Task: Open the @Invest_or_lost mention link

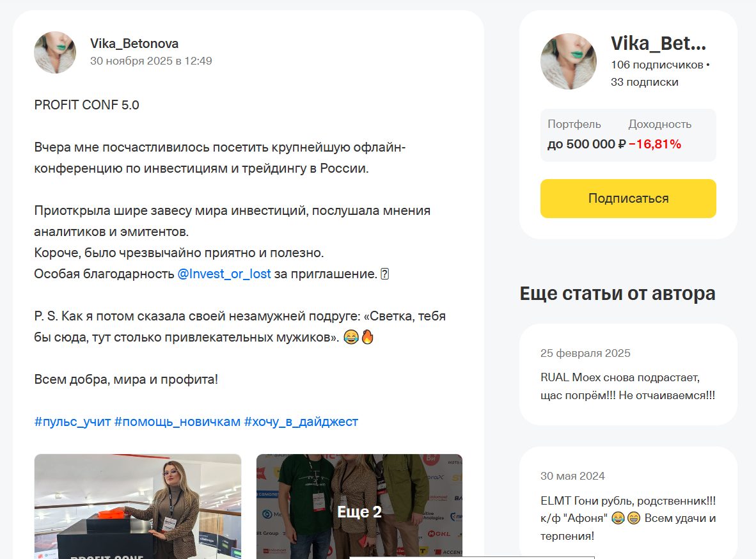Action: (x=224, y=274)
